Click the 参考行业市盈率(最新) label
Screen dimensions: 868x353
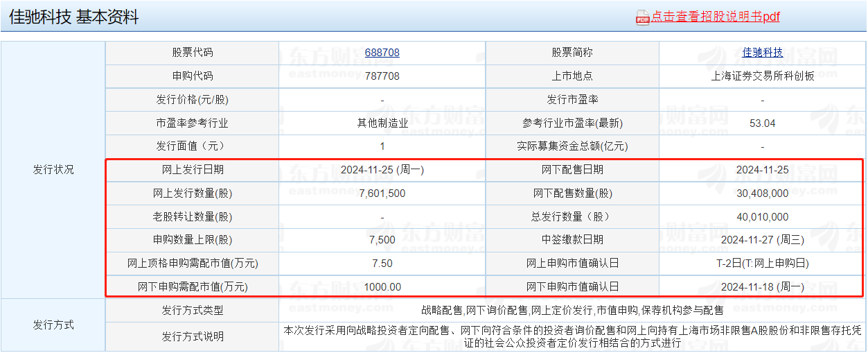572,123
